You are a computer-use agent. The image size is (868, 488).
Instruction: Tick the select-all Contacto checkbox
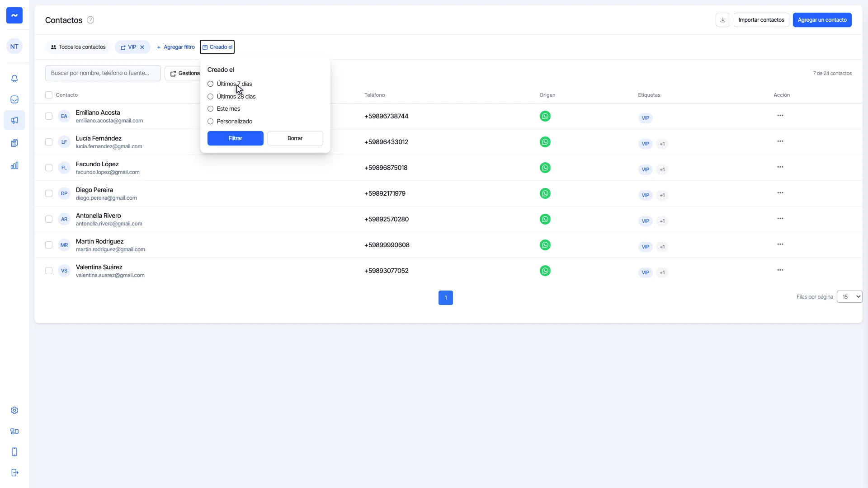click(49, 95)
